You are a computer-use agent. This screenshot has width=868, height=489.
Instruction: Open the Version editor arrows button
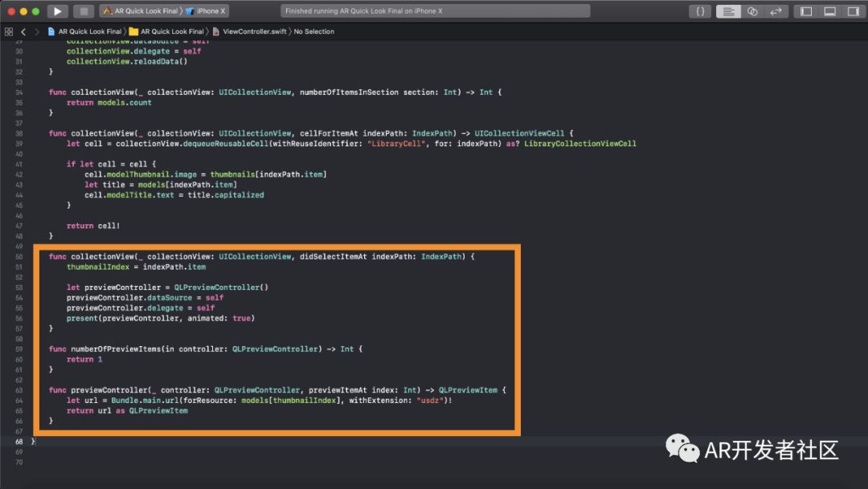point(776,11)
